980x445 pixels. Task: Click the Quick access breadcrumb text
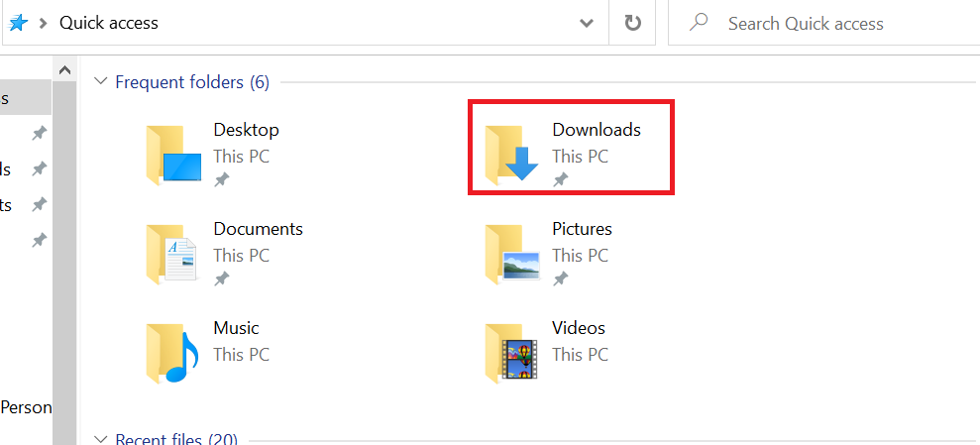(x=108, y=23)
